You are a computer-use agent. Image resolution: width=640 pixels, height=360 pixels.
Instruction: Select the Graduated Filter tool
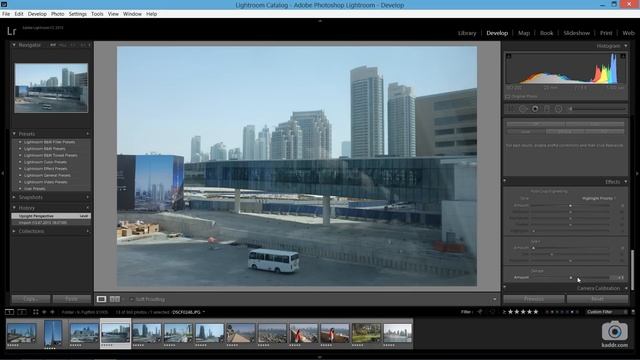point(547,109)
